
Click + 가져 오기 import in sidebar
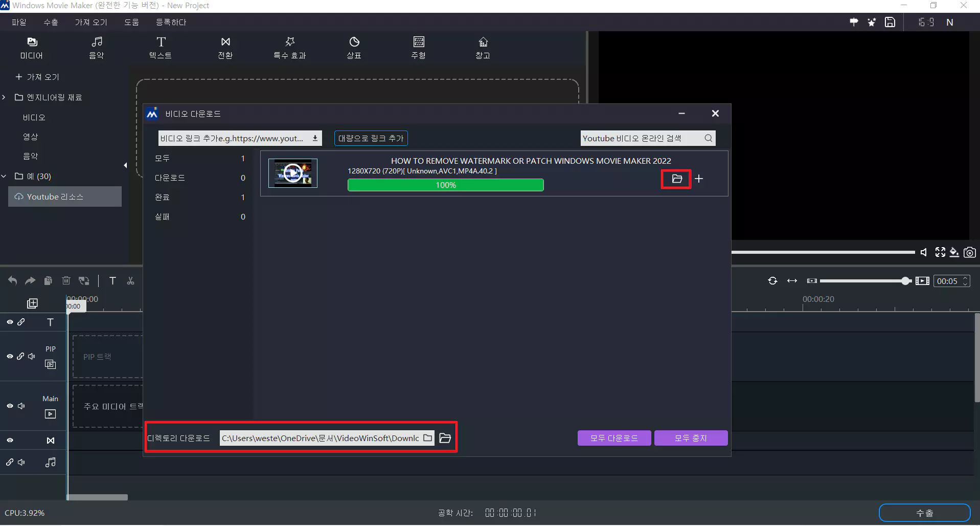37,77
